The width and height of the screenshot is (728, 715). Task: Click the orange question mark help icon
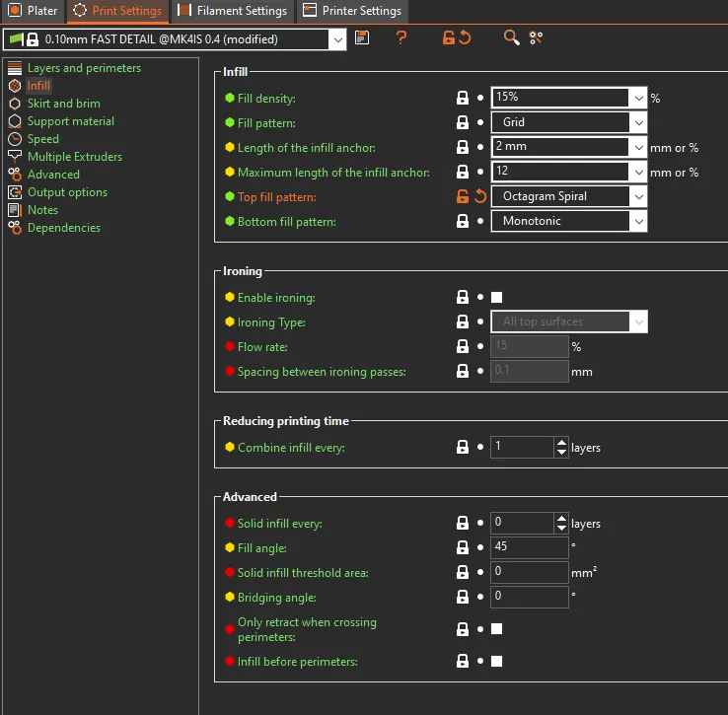pyautogui.click(x=401, y=38)
